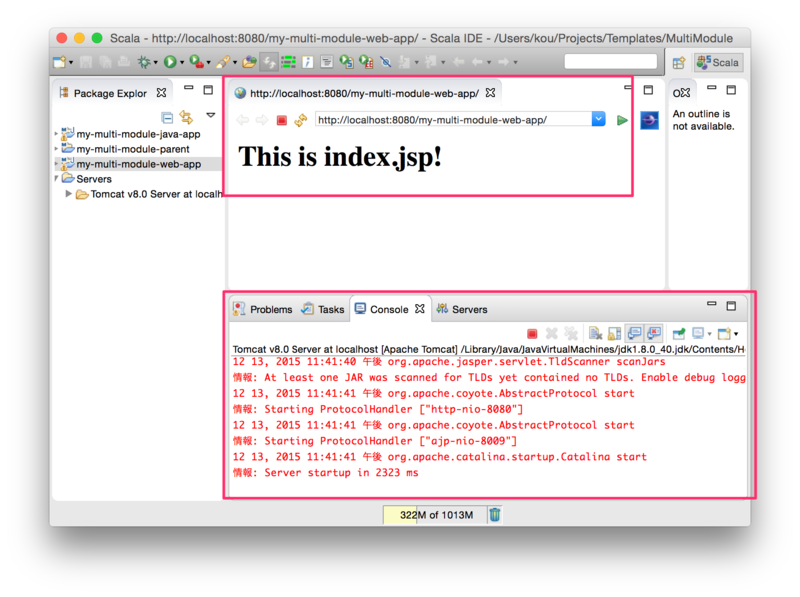
Task: Click the New wizard toolbar icon
Action: 59,62
